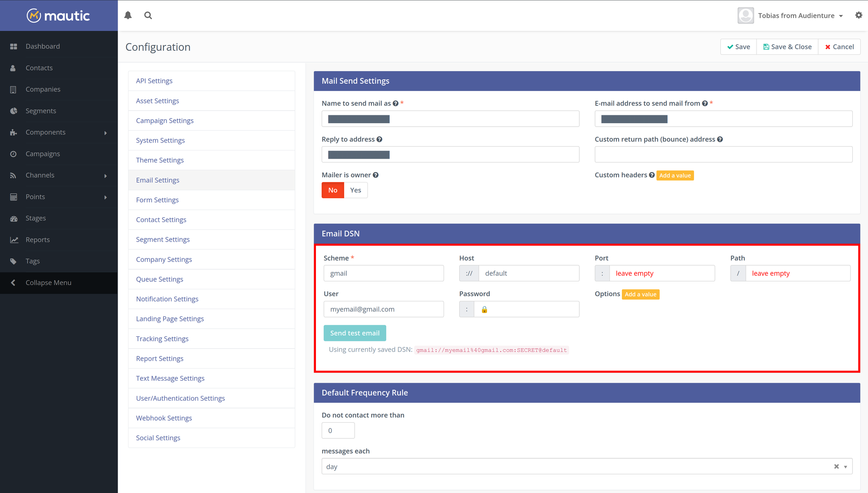Focus the Host input field
This screenshot has width=868, height=493.
pos(529,273)
